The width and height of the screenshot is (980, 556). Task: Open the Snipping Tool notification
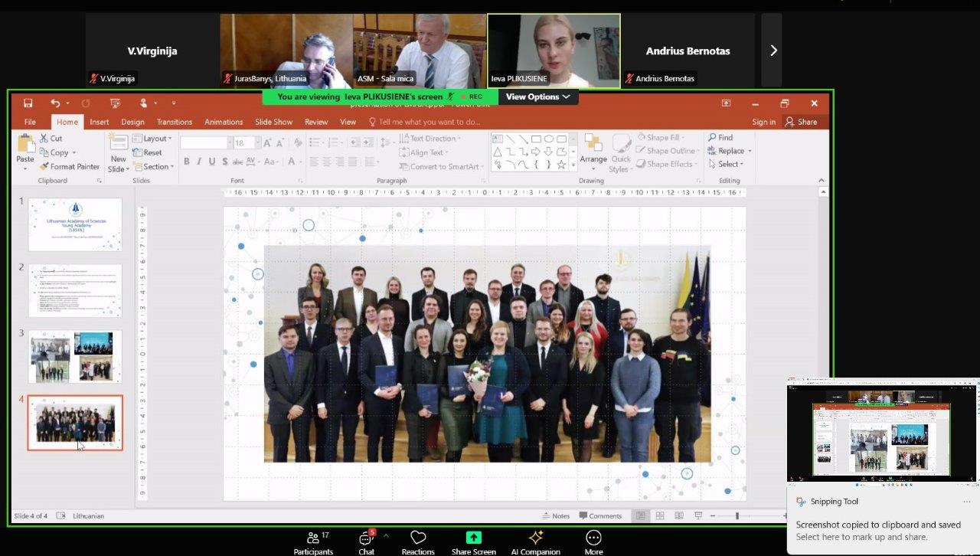(883, 519)
